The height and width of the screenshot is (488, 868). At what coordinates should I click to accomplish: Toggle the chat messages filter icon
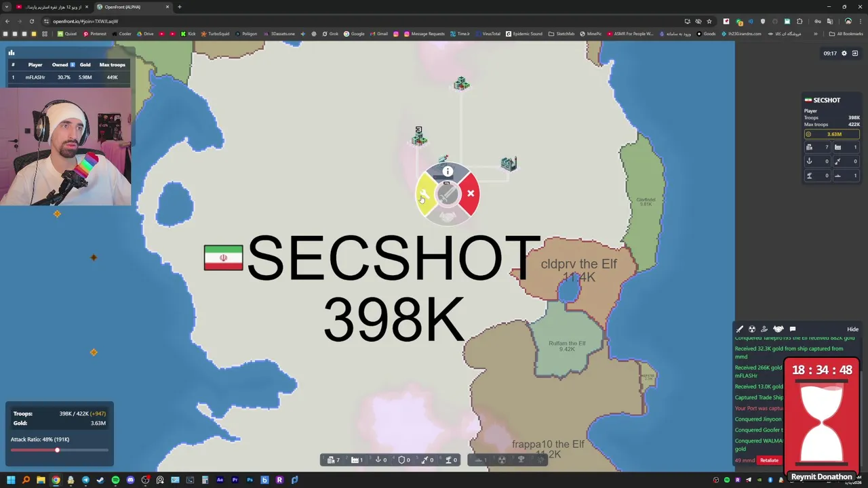[792, 329]
